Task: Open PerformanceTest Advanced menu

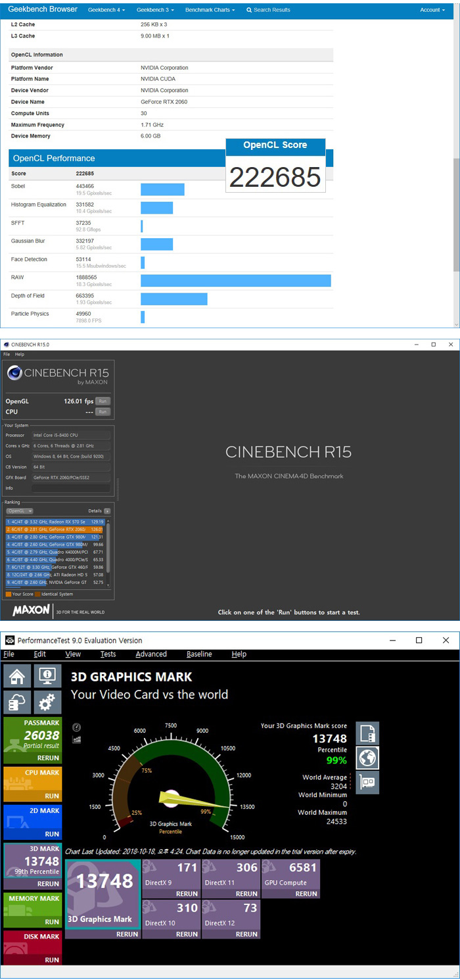Action: pos(151,654)
